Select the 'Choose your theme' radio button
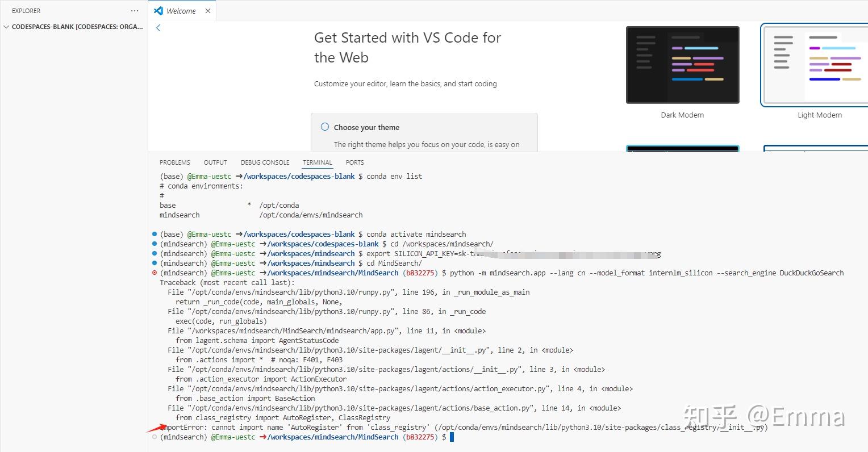Viewport: 868px width, 452px height. coord(324,127)
